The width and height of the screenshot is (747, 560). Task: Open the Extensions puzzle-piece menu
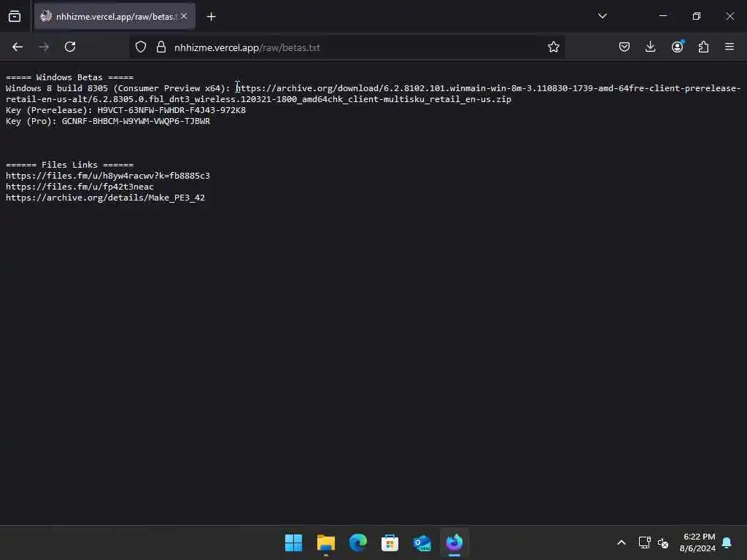tap(703, 47)
